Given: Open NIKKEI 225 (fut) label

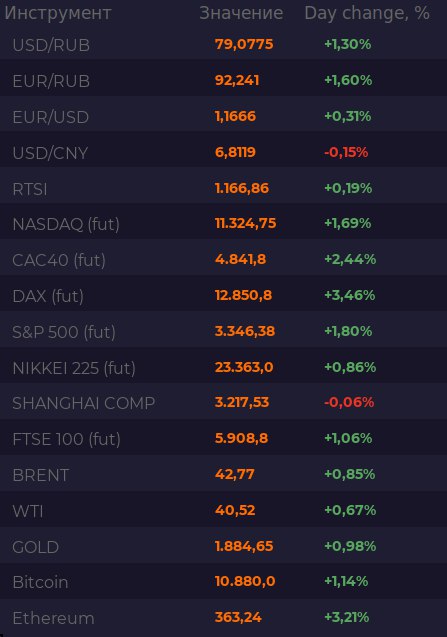Looking at the screenshot, I should pos(74,368).
